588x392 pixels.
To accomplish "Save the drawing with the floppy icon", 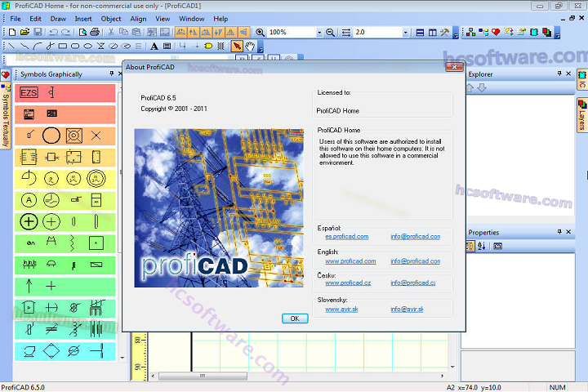I will [x=38, y=33].
